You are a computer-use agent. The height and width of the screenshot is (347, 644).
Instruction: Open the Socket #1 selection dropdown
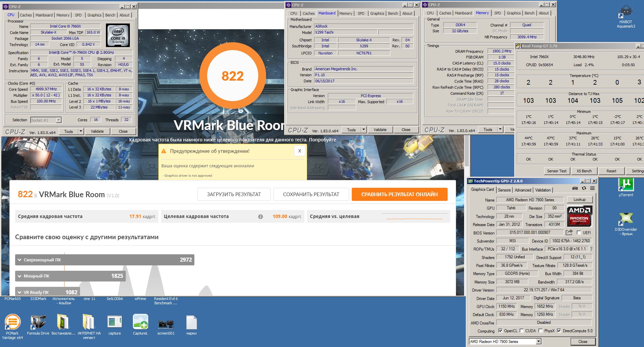pyautogui.click(x=46, y=120)
